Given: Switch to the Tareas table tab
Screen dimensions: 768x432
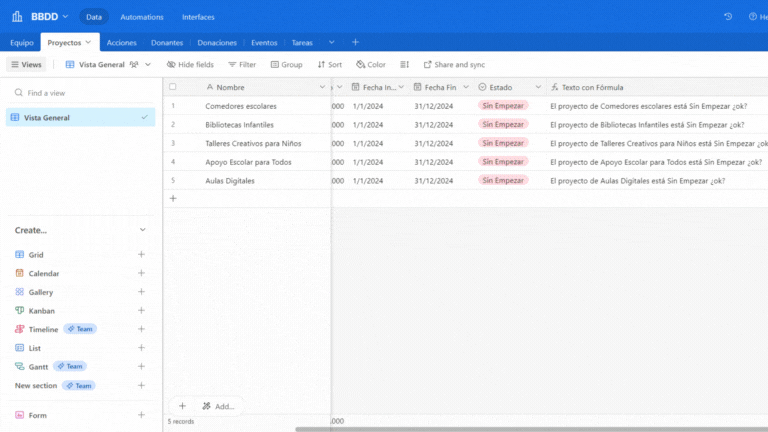Looking at the screenshot, I should coord(302,43).
